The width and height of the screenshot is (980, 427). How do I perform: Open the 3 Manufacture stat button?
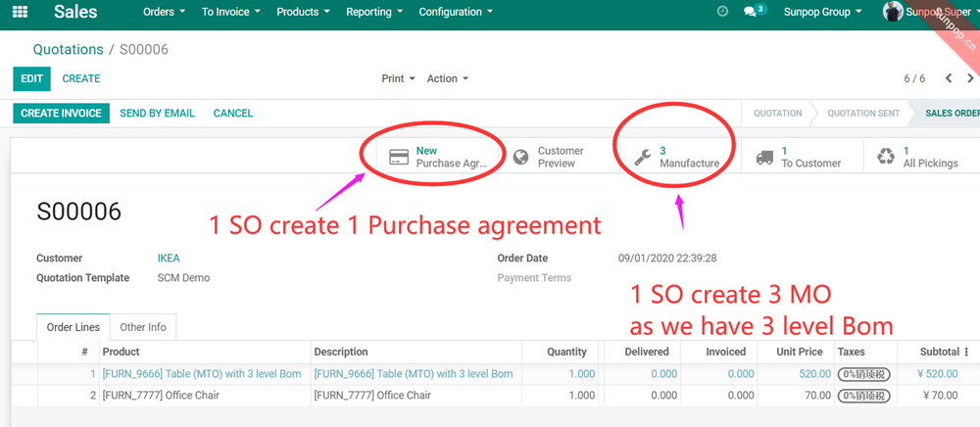tap(680, 157)
